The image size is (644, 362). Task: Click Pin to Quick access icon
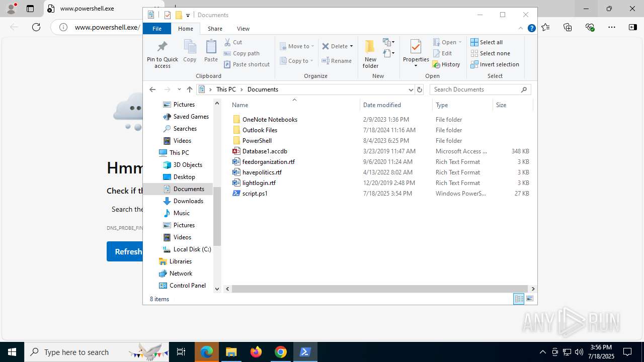point(162,54)
